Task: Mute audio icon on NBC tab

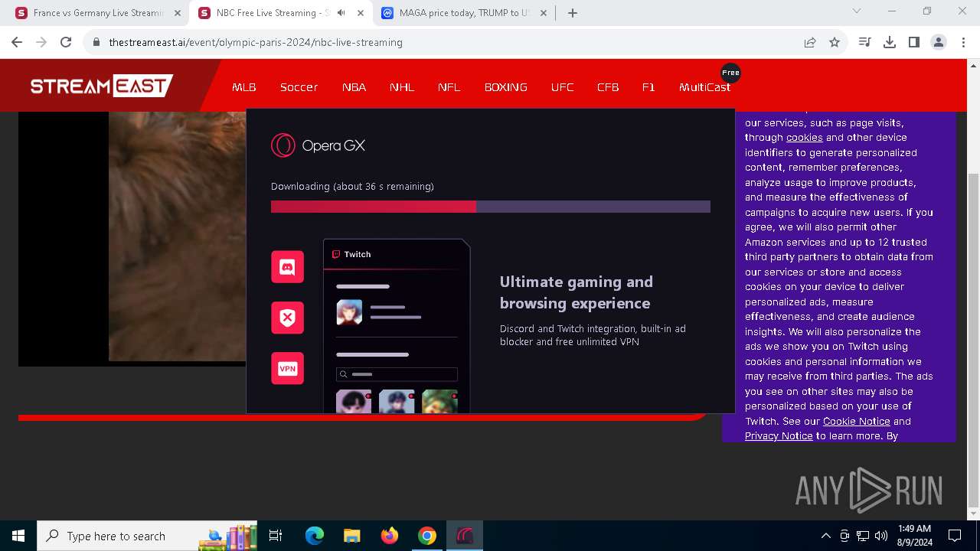Action: click(x=341, y=13)
